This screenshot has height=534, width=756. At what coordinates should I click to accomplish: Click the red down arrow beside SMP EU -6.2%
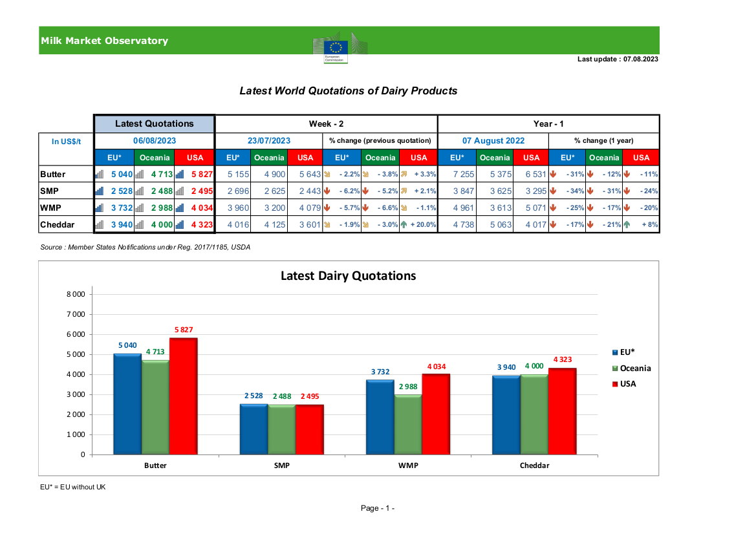327,191
